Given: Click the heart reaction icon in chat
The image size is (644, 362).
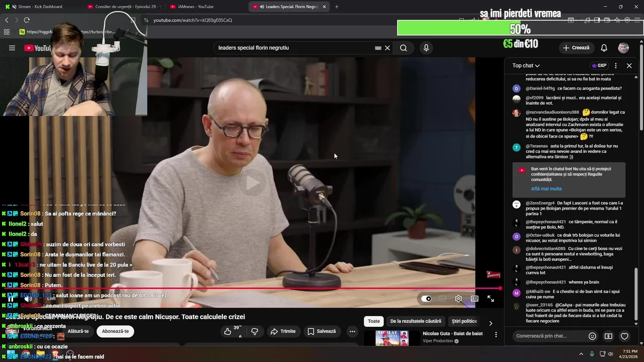Looking at the screenshot, I should 624,336.
